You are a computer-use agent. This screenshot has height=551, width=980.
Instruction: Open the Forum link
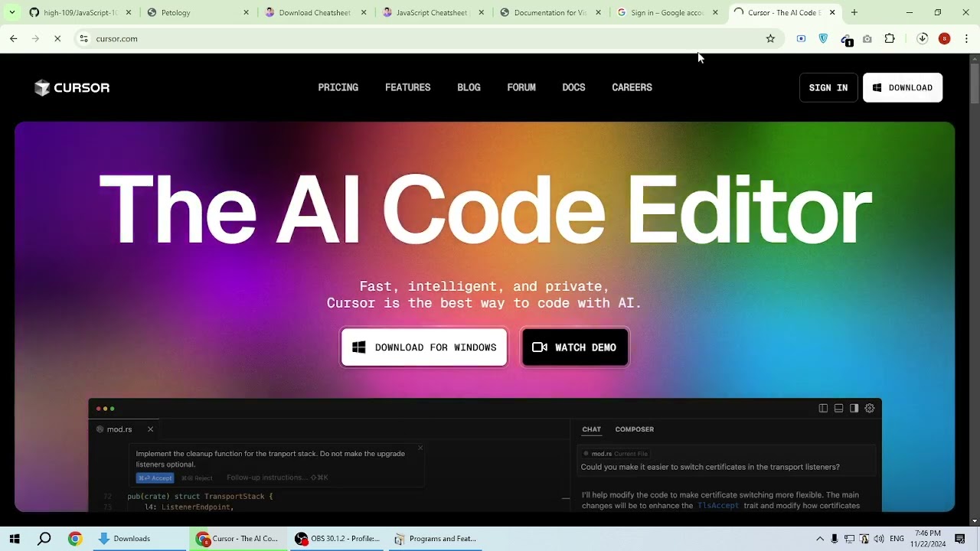click(x=521, y=87)
